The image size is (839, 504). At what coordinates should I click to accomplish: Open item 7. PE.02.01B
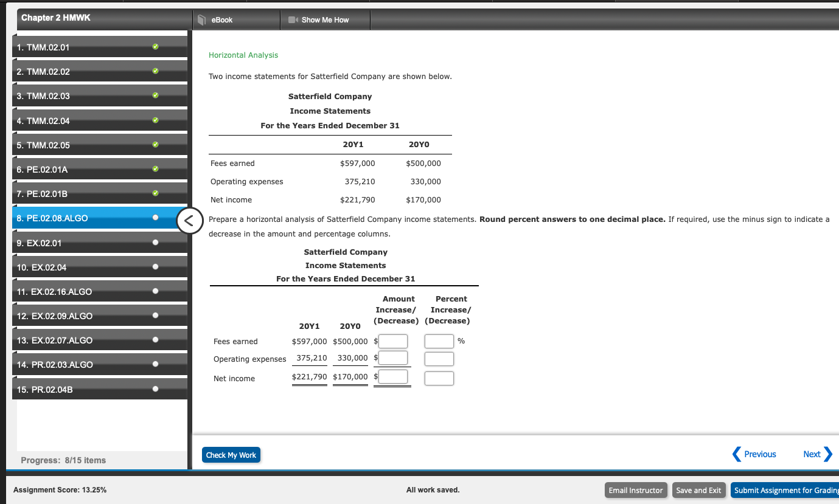click(x=100, y=193)
